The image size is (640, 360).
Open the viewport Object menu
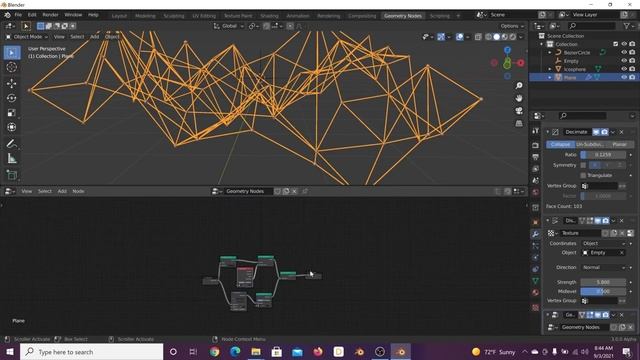(x=112, y=37)
